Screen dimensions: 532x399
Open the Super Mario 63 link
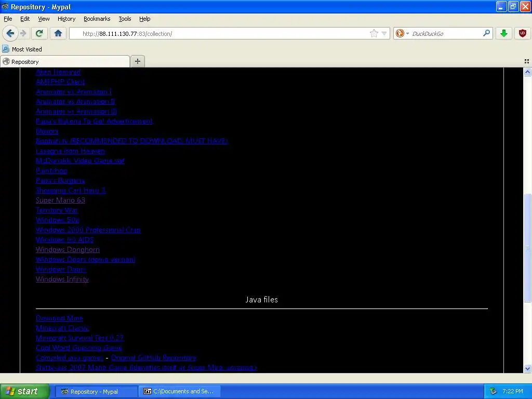60,200
